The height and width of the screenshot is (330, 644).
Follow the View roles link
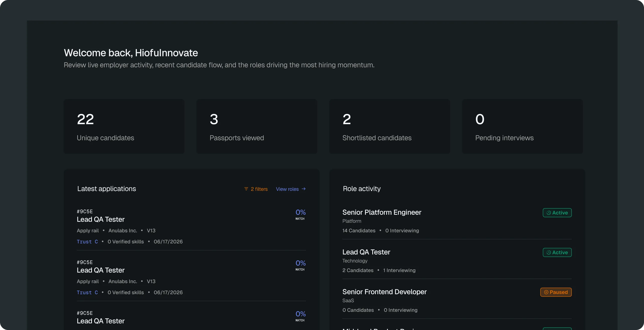tap(291, 189)
